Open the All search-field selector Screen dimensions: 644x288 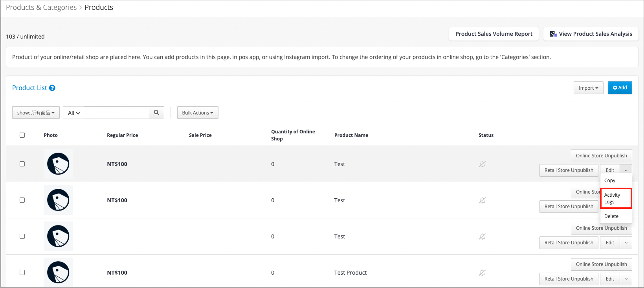73,113
